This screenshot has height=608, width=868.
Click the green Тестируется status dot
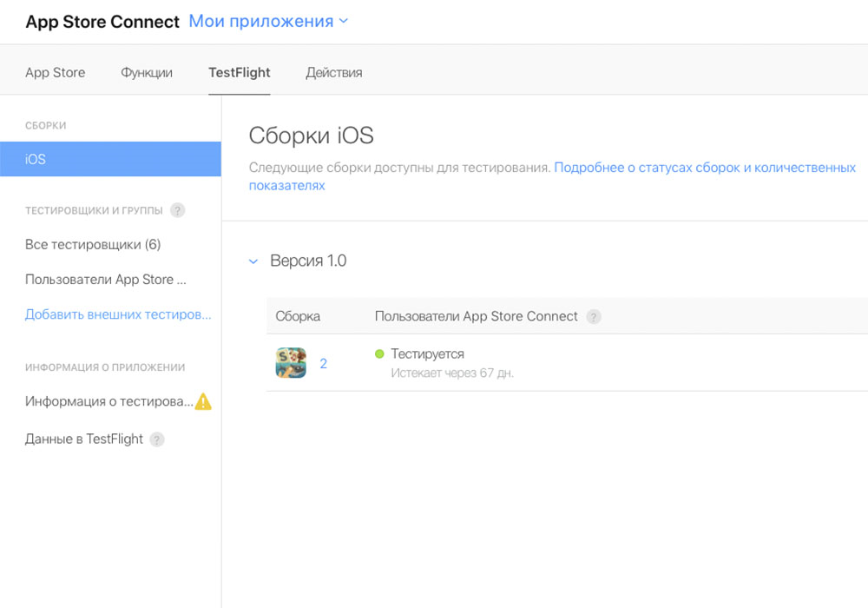(x=379, y=354)
